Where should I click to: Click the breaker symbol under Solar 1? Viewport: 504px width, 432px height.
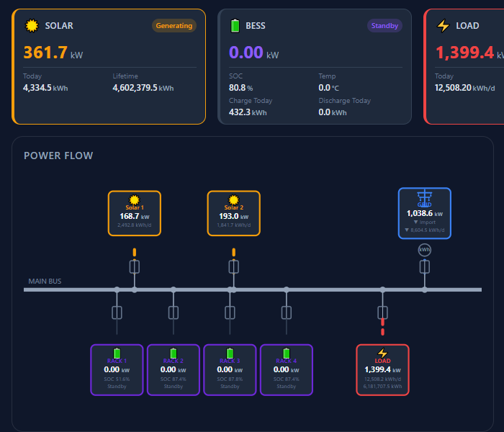pyautogui.click(x=135, y=267)
